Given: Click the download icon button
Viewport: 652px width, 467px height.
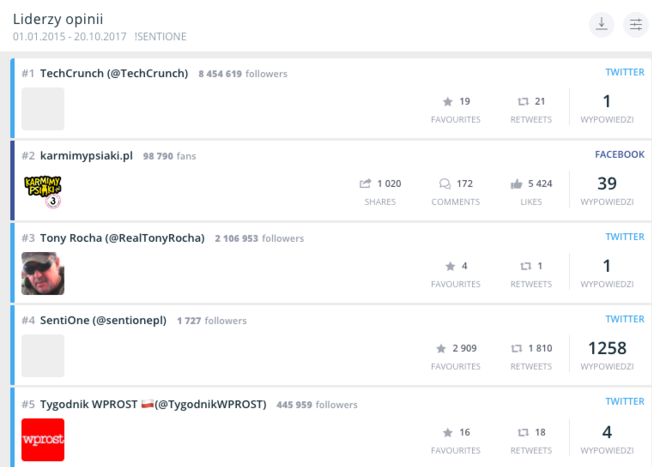Looking at the screenshot, I should tap(602, 25).
